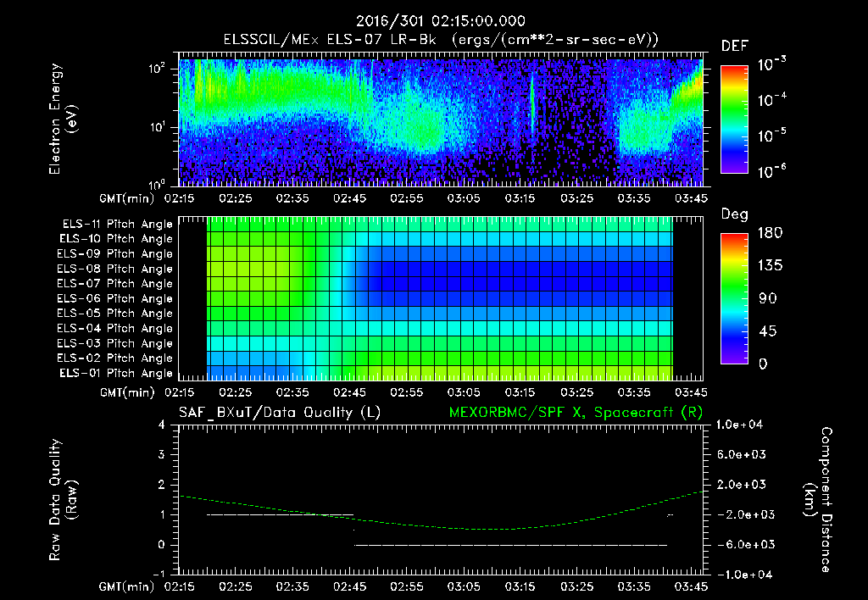Click the ELS-07 Pitch Angle row label
Image resolution: width=868 pixels, height=600 pixels.
pos(115,283)
